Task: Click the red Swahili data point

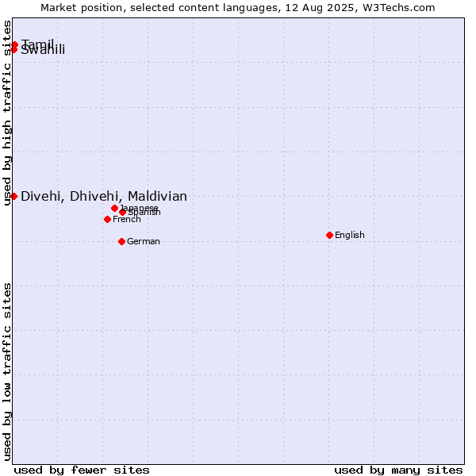Action: pos(13,49)
